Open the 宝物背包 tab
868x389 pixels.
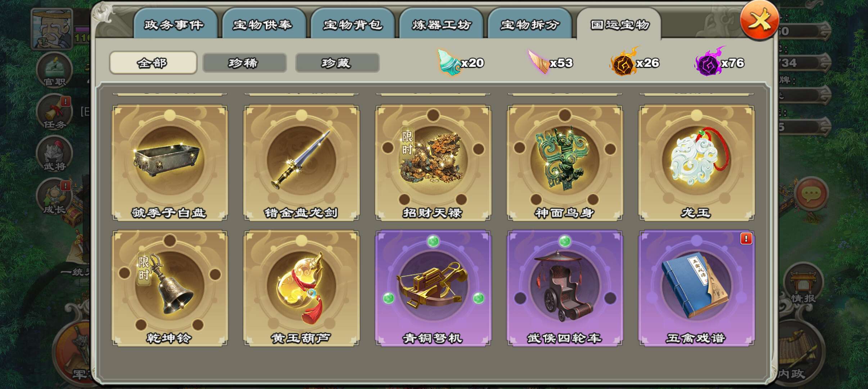coord(352,24)
